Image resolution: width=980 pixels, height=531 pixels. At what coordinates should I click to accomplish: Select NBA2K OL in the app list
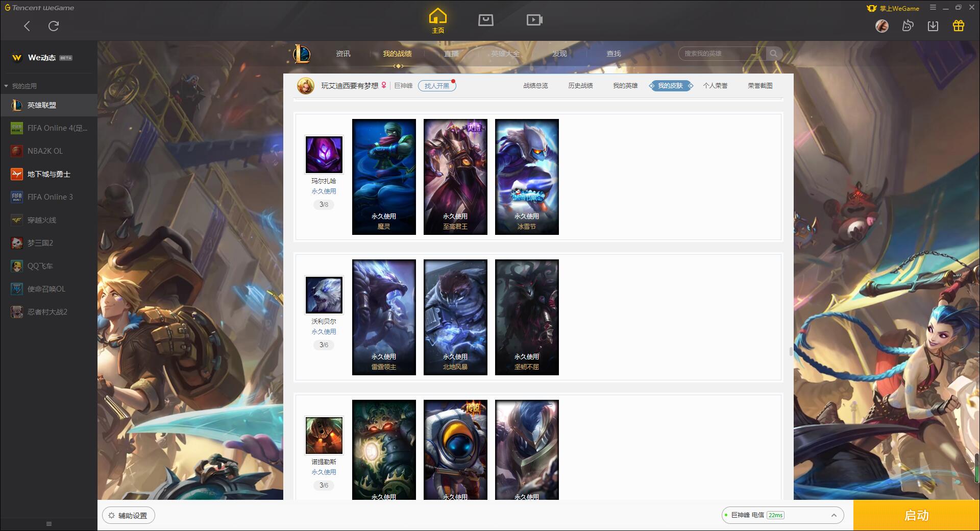point(48,151)
